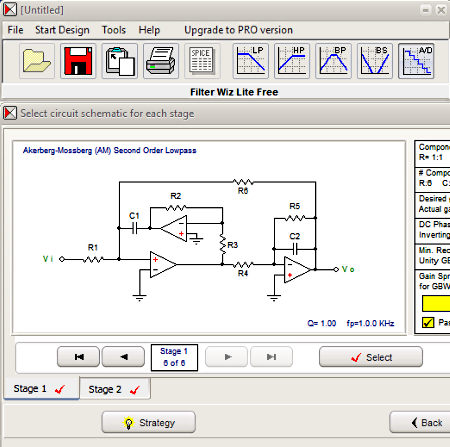Click the Select button with the red checkmark
Viewport: 450px width, 447px height.
371,357
